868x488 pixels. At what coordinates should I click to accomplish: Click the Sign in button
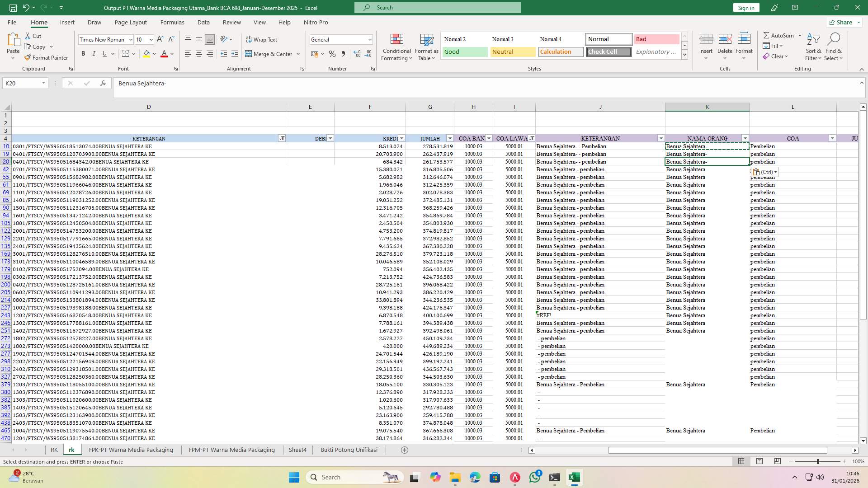[745, 8]
